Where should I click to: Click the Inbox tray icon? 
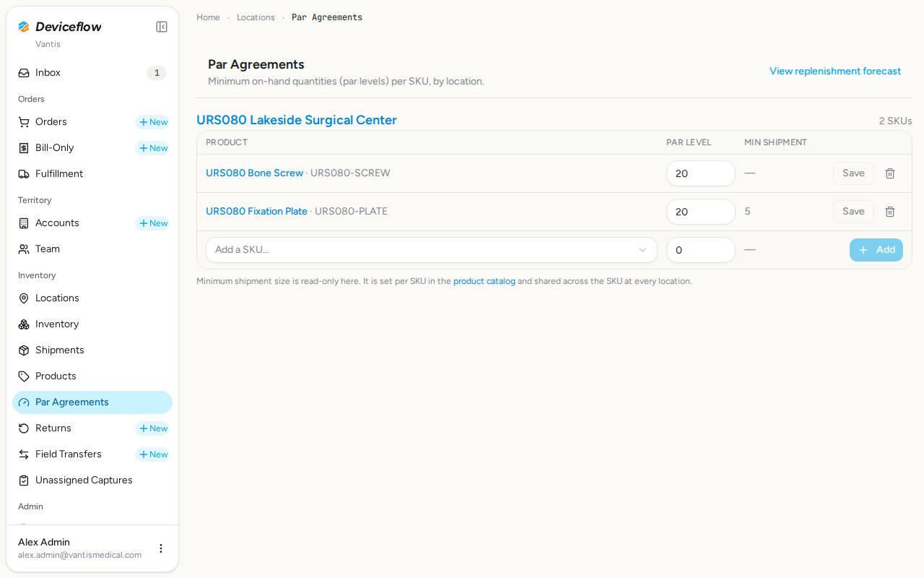click(24, 73)
